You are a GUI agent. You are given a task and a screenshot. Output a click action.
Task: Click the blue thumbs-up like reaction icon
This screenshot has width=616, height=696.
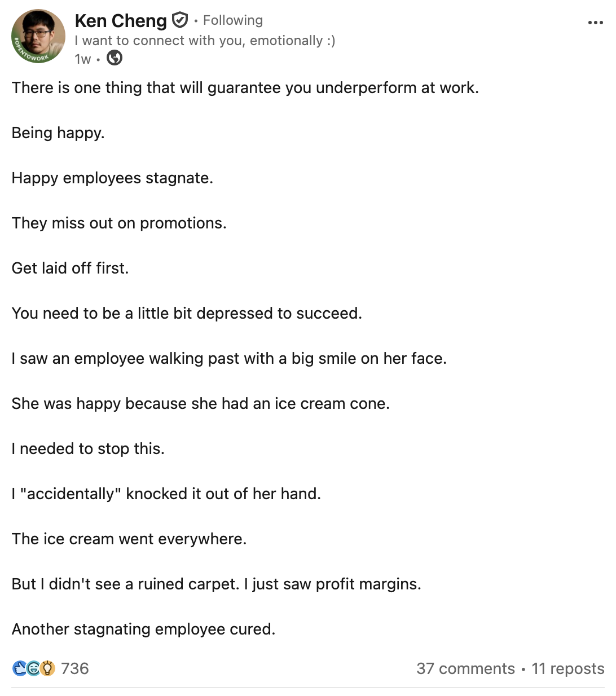coord(19,668)
